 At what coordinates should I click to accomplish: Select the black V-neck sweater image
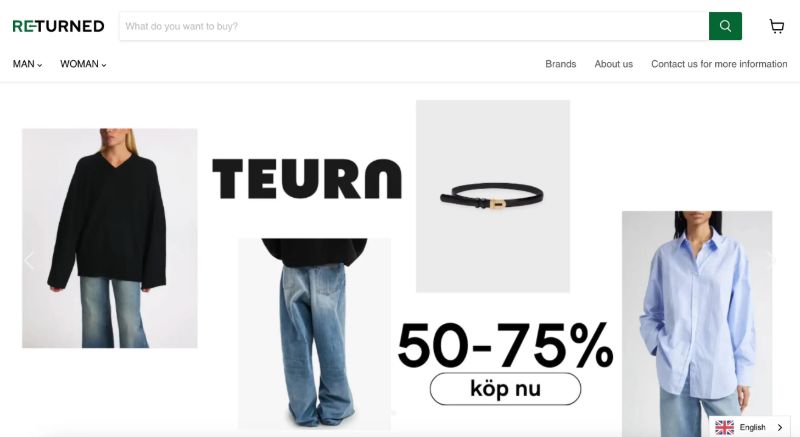(110, 238)
